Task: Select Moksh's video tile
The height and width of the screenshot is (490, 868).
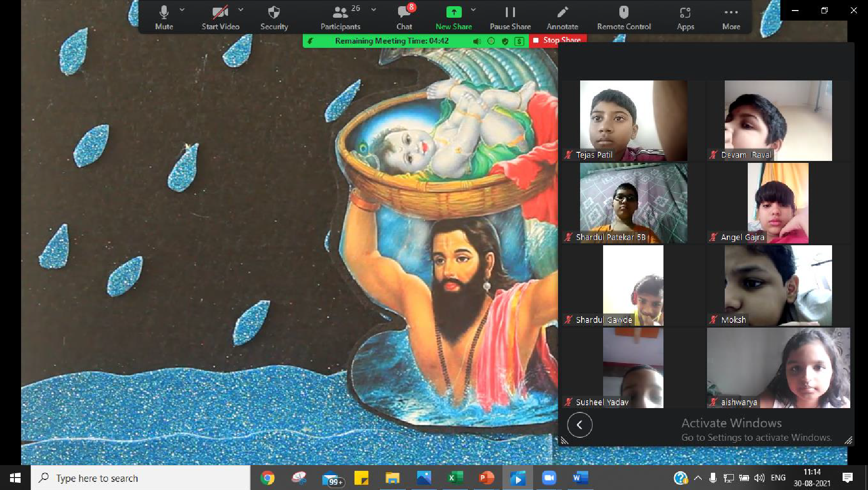Action: pos(778,285)
